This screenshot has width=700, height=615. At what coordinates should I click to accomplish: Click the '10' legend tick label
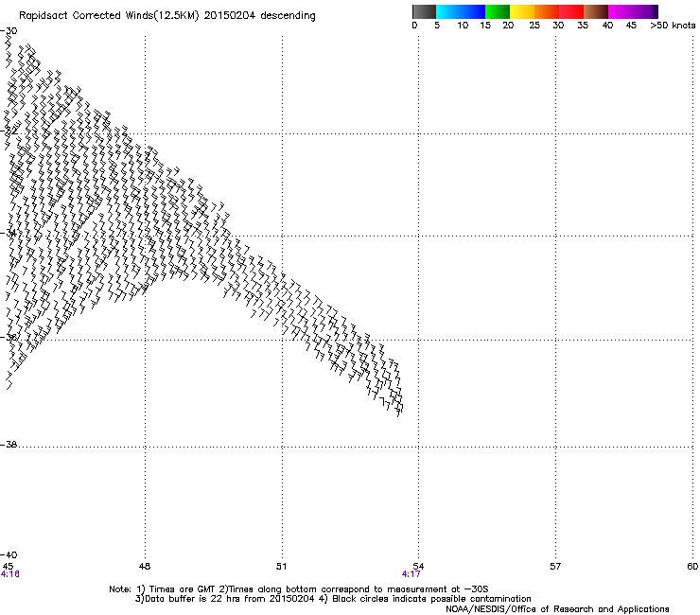[x=463, y=26]
